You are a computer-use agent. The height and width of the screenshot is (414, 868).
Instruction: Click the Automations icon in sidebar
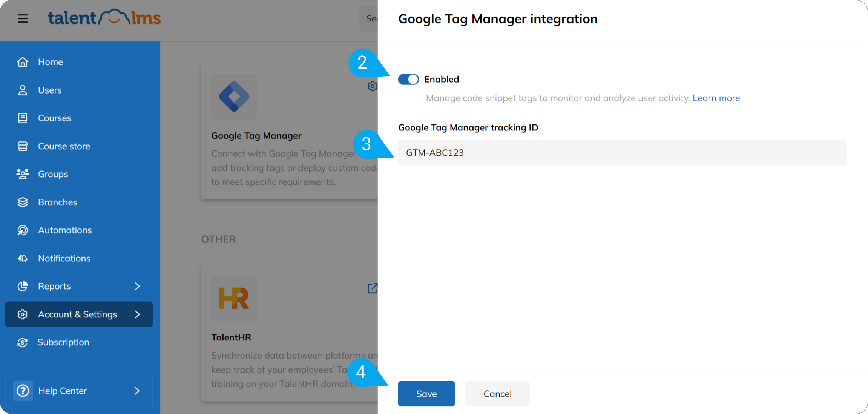pos(23,230)
